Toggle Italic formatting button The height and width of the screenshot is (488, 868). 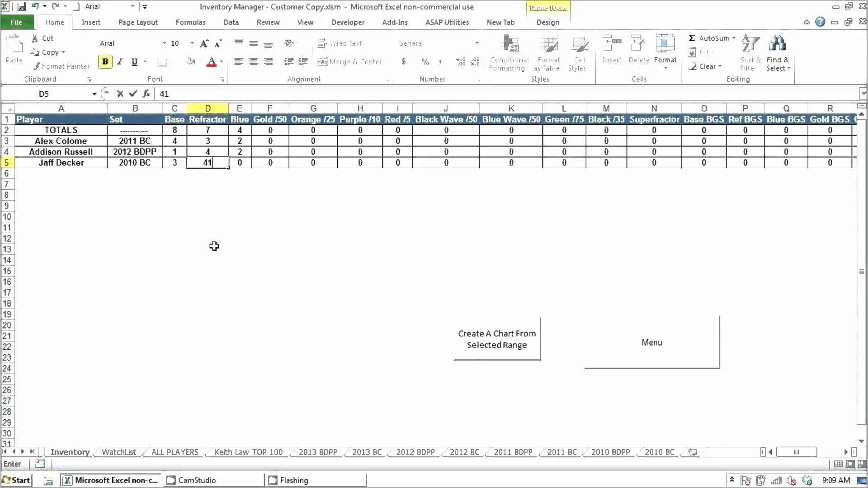click(120, 62)
